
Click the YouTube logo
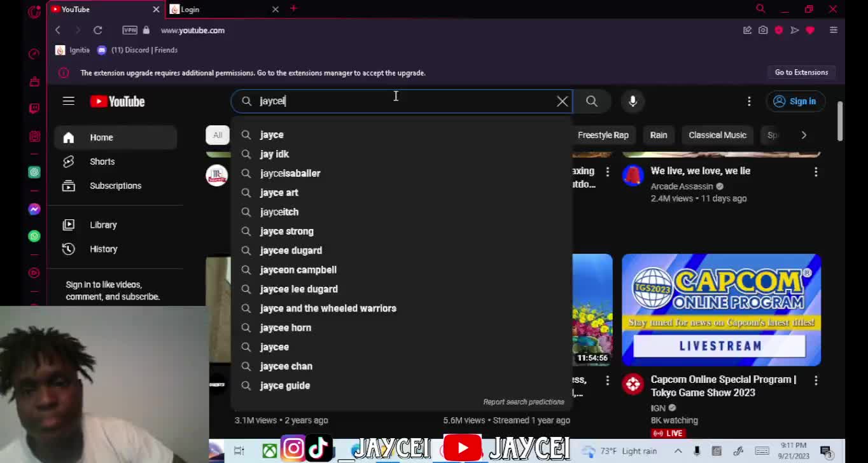point(118,101)
